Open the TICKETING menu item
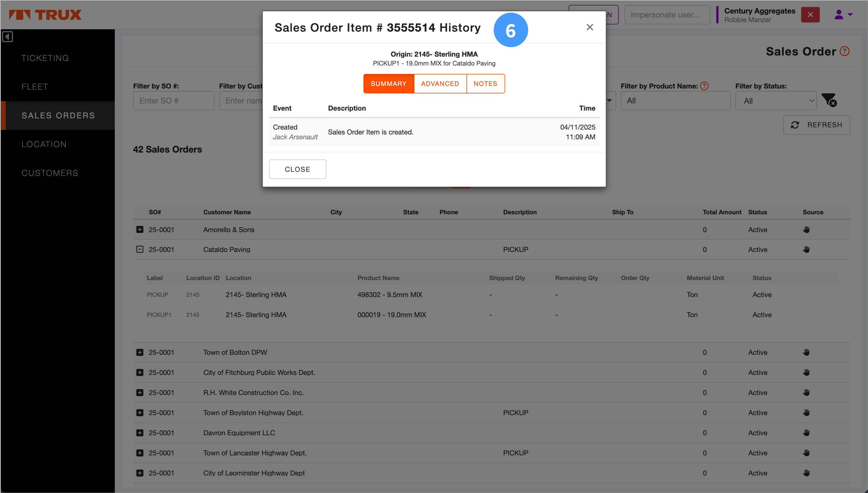 coord(45,58)
